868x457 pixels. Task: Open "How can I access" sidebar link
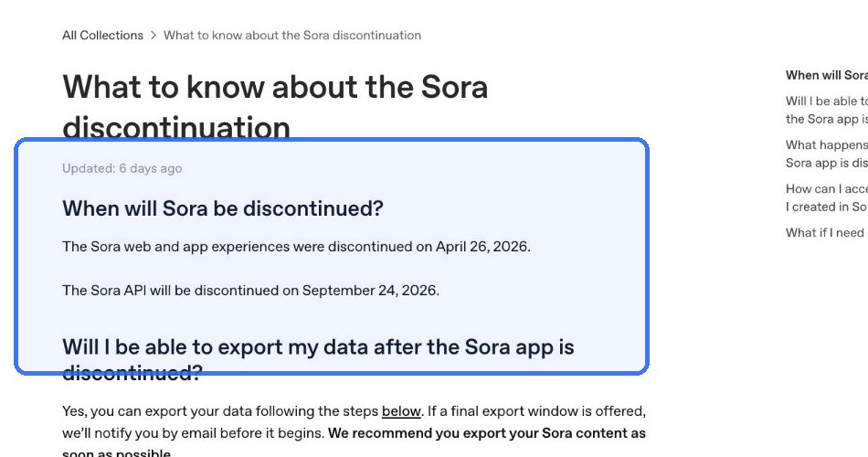[827, 197]
